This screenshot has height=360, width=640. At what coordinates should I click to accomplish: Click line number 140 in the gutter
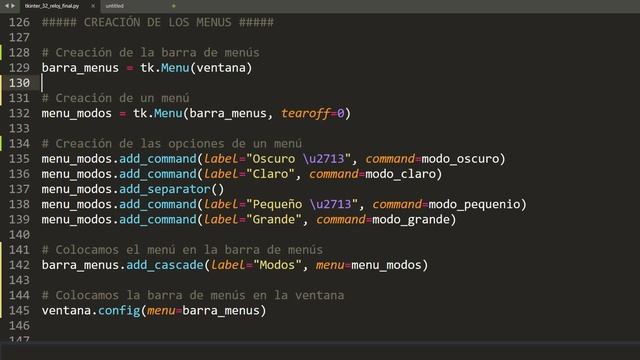click(x=19, y=235)
